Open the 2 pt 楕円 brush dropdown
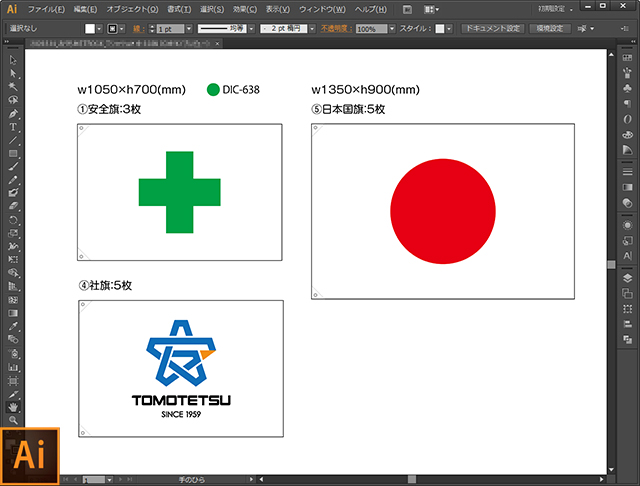 coord(312,29)
